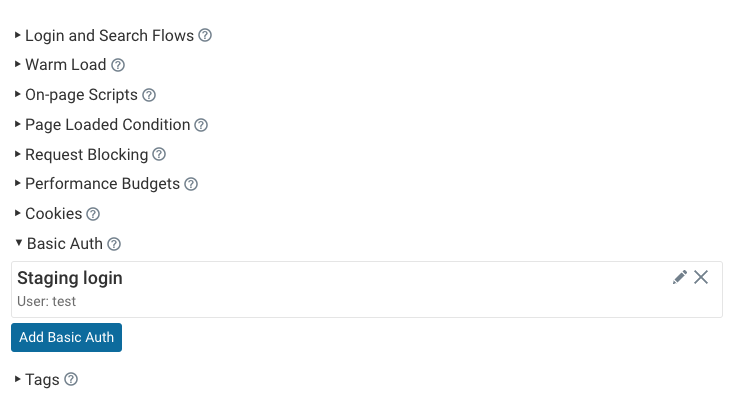Collapse the Basic Auth section
The height and width of the screenshot is (400, 734).
(64, 244)
